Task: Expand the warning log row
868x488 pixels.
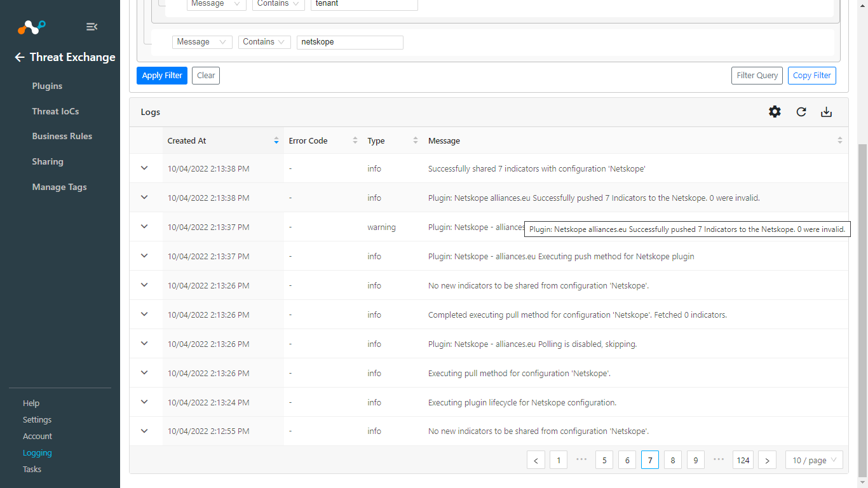Action: (144, 227)
